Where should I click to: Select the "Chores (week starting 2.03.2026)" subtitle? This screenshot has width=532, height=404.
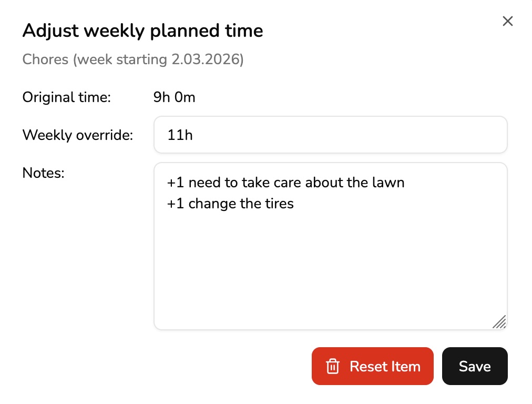(x=132, y=59)
